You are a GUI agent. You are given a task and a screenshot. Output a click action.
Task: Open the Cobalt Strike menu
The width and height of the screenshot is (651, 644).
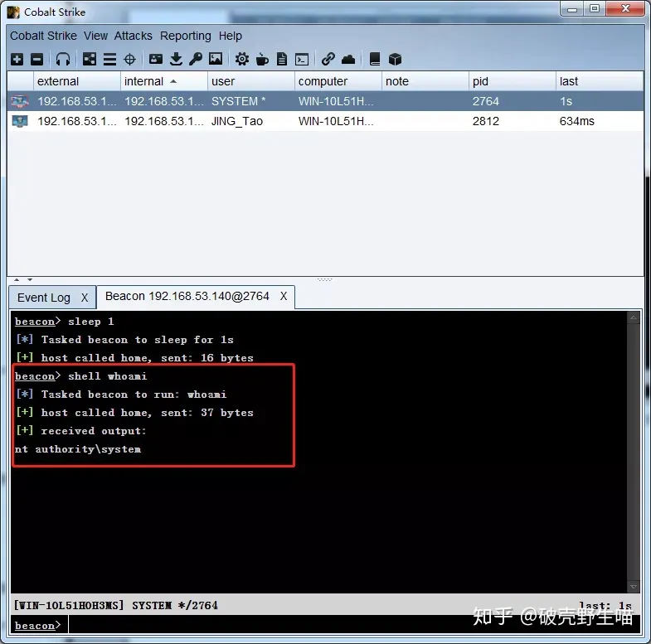coord(43,36)
